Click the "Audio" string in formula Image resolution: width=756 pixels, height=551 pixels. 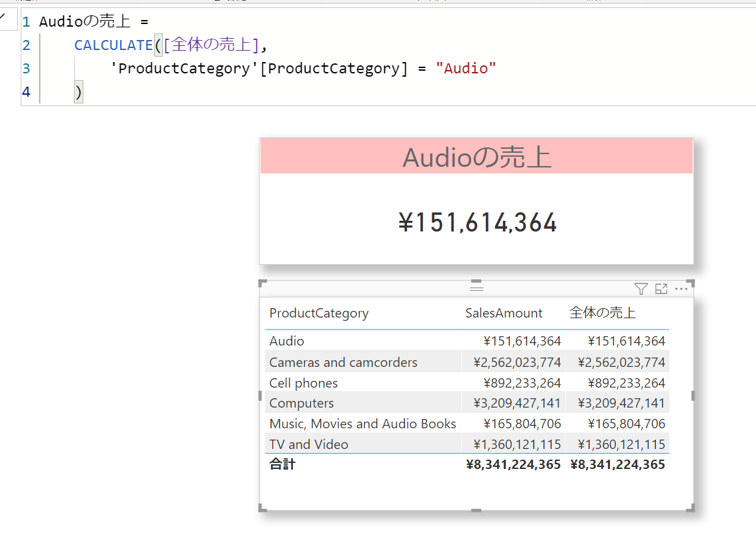465,69
